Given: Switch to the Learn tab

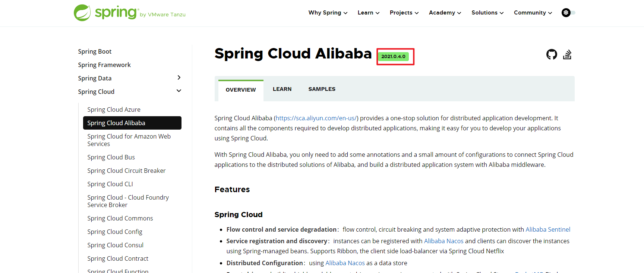Looking at the screenshot, I should click(282, 89).
